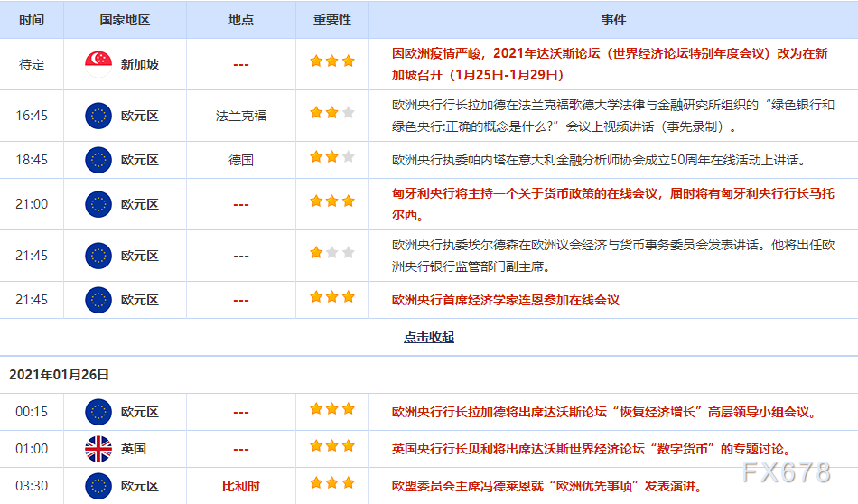The image size is (858, 504).
Task: Click the two-star rating in 18:45 row
Action: click(331, 157)
